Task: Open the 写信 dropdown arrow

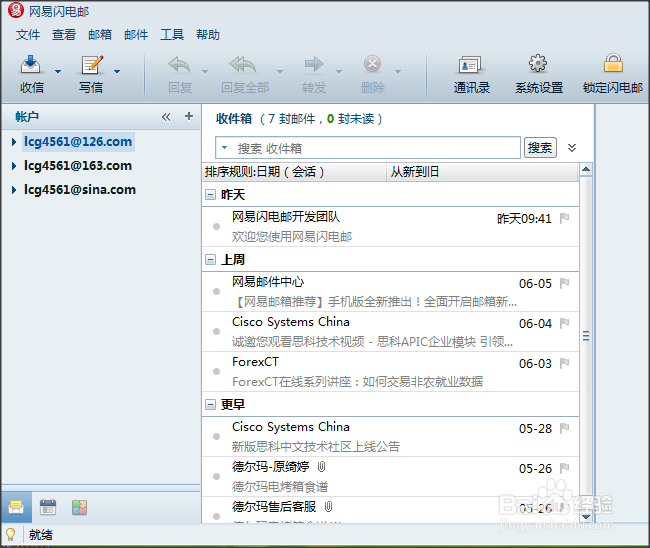Action: pyautogui.click(x=117, y=71)
